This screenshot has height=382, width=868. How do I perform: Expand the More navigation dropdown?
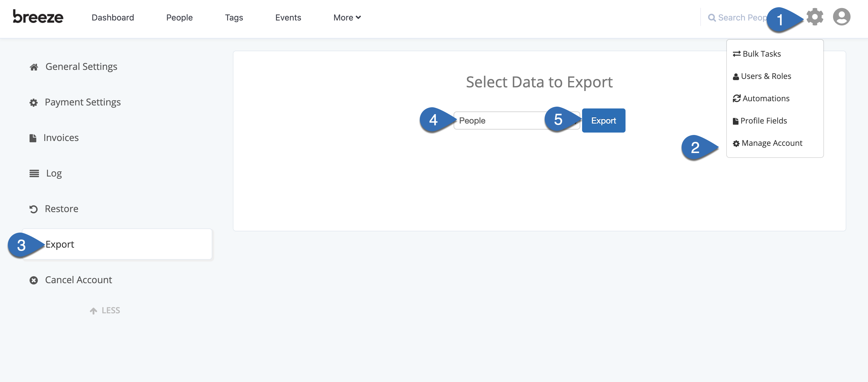(x=347, y=17)
